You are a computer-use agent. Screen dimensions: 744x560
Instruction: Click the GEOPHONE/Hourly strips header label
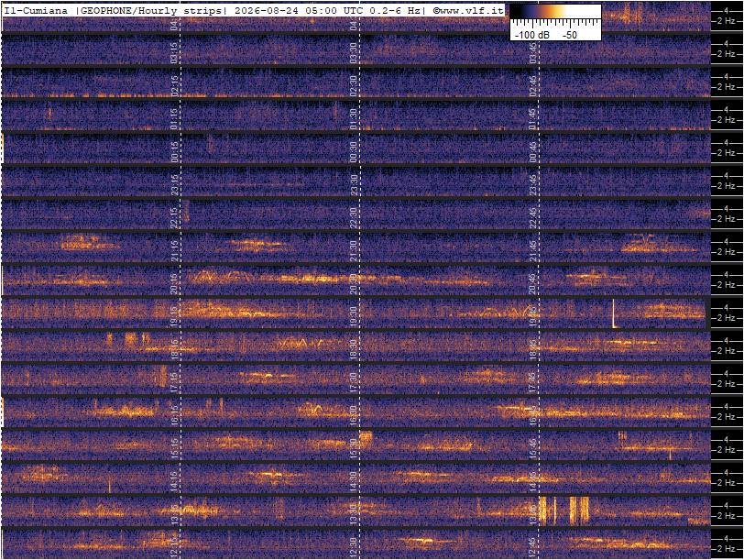point(150,11)
